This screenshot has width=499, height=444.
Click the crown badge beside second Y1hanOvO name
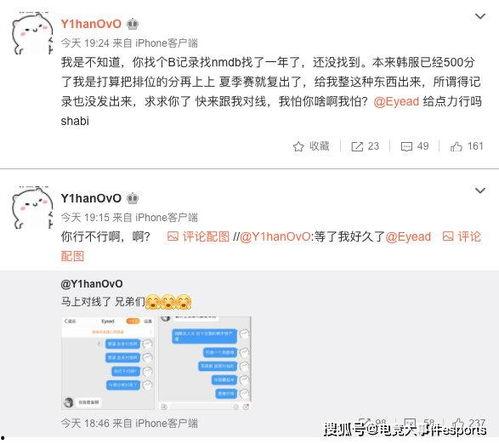pos(133,198)
